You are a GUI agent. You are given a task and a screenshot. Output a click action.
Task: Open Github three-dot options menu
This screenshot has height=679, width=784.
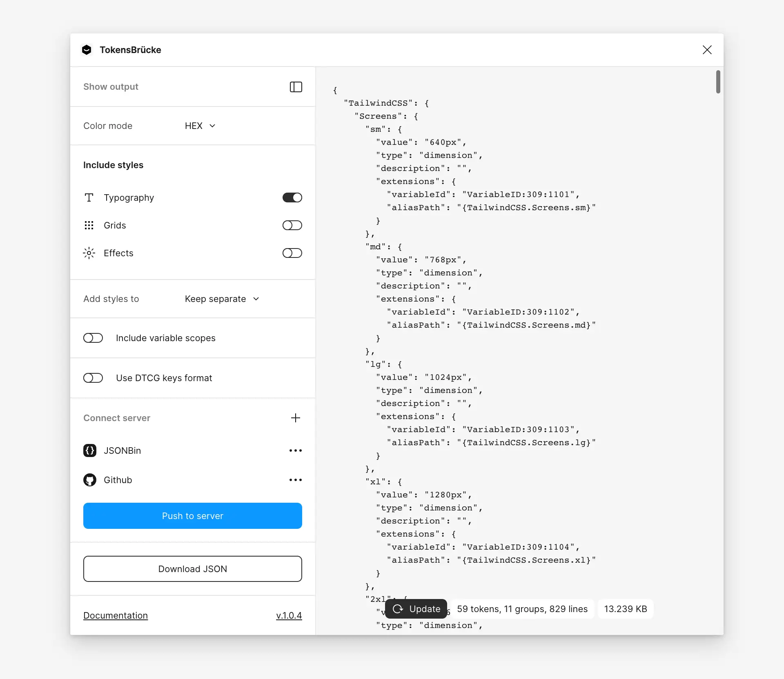click(x=296, y=480)
